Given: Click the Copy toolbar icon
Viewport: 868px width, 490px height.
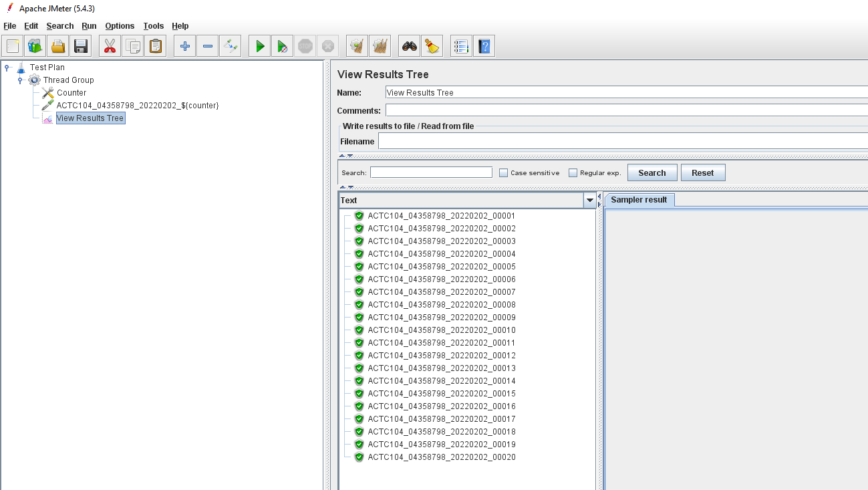Looking at the screenshot, I should pyautogui.click(x=133, y=46).
